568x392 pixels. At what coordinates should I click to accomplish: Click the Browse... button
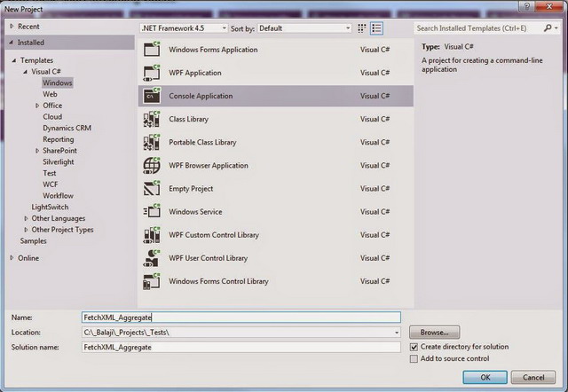(x=434, y=333)
